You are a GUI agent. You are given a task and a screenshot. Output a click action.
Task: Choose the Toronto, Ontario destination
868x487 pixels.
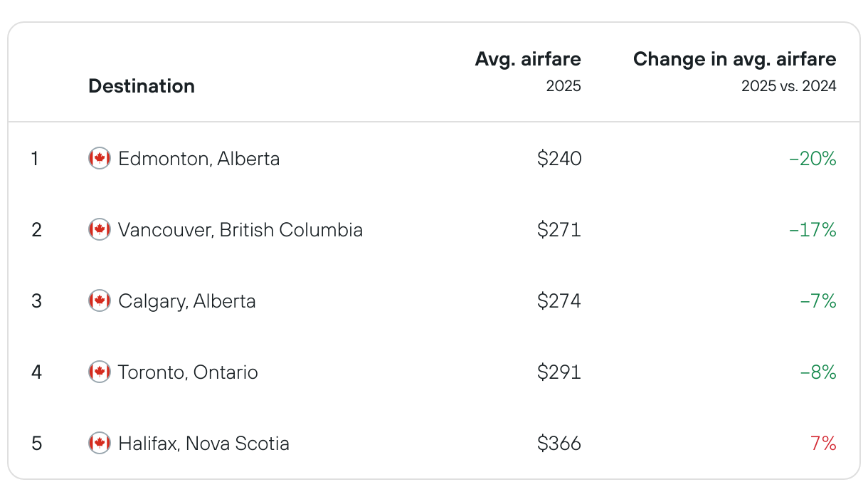click(x=188, y=372)
